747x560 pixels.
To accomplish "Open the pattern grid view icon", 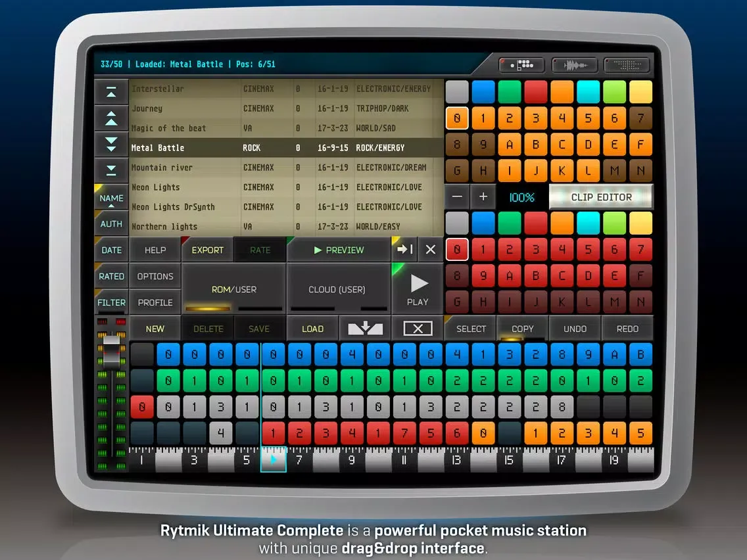I will click(x=522, y=65).
